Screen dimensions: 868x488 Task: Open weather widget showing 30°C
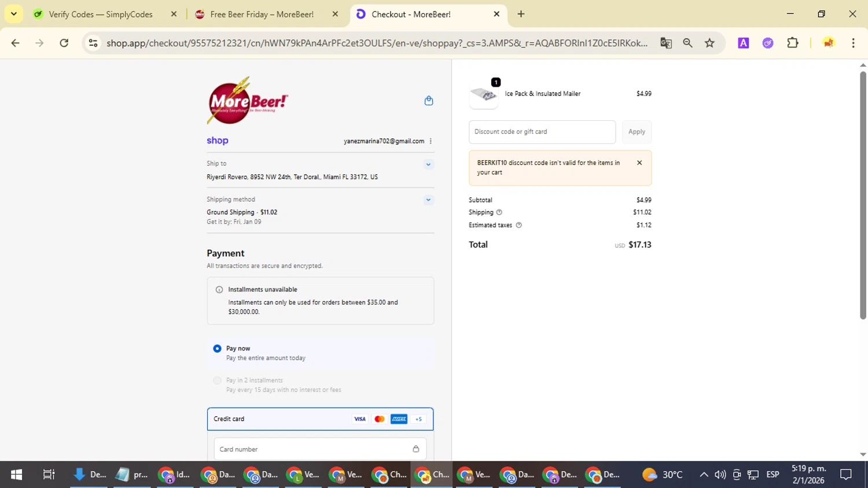663,475
